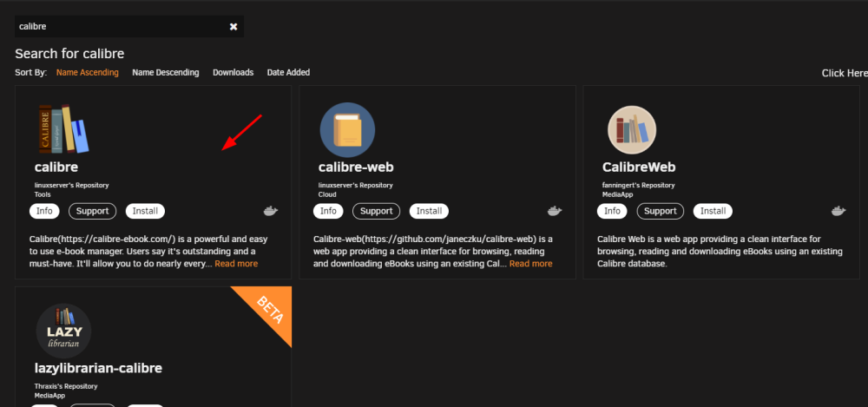Clear the calibre search with X icon
This screenshot has width=868, height=407.
pos(233,27)
